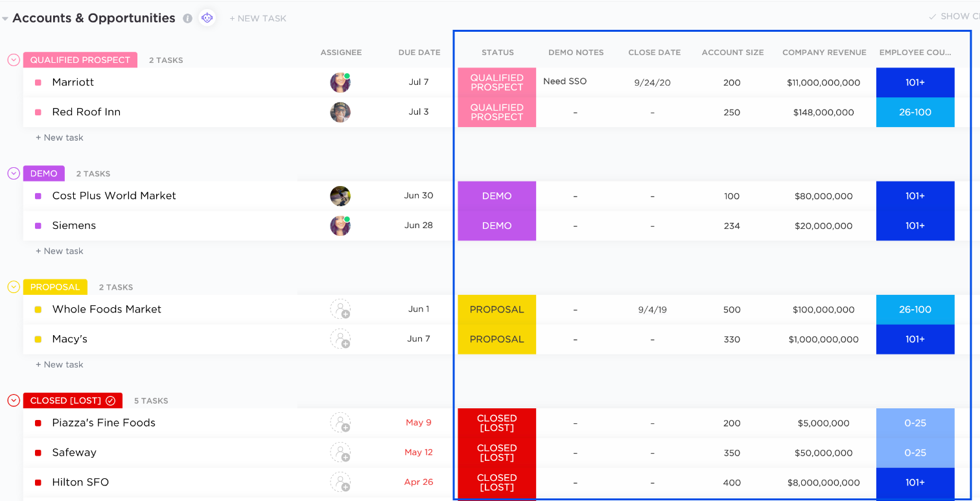Open Red Roof Inn's 26-100 employee count
The width and height of the screenshot is (980, 501).
coord(915,112)
